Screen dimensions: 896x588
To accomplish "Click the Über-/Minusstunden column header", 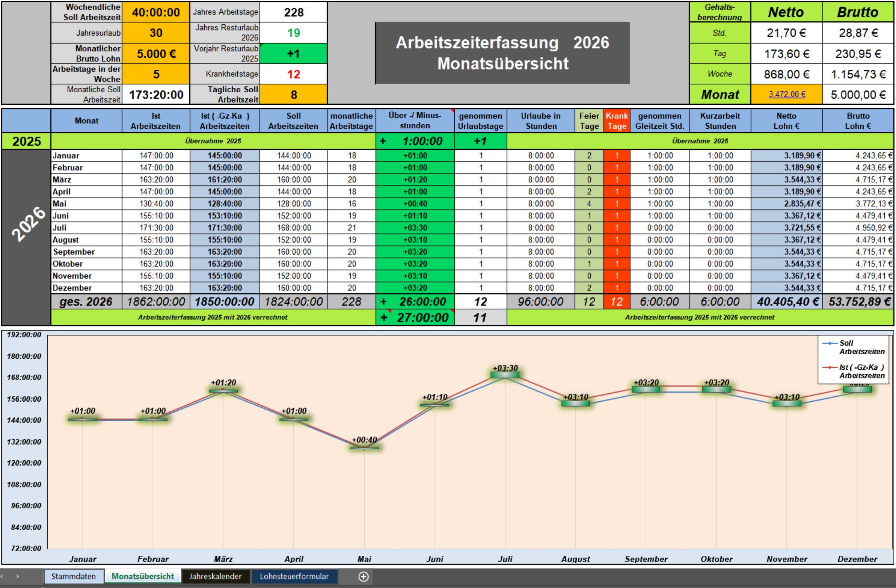I will 415,121.
